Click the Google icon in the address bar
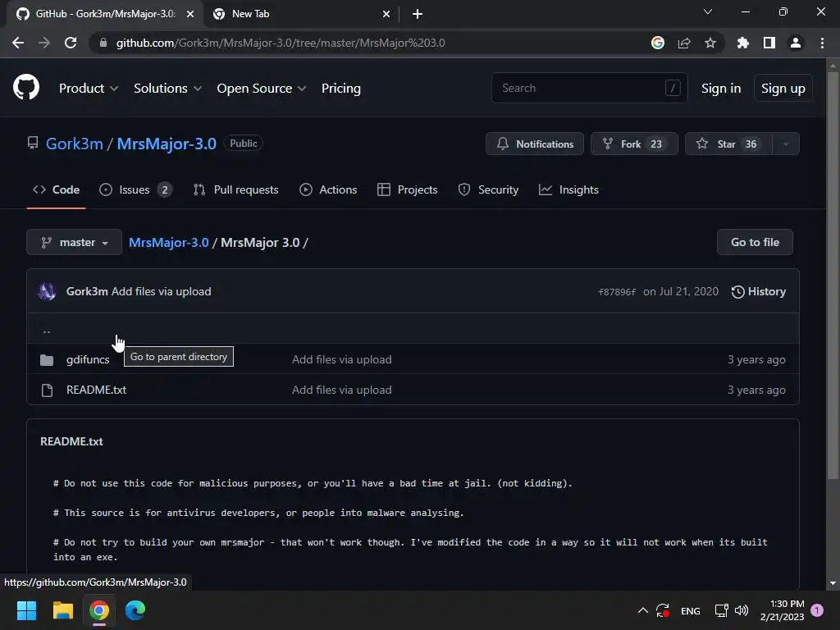This screenshot has width=840, height=630. pyautogui.click(x=657, y=43)
